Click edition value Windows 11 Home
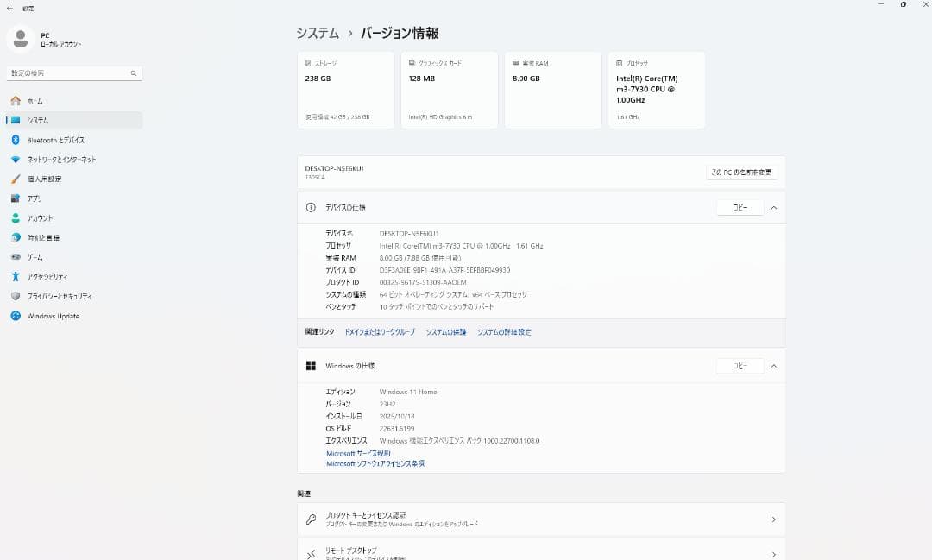 407,392
